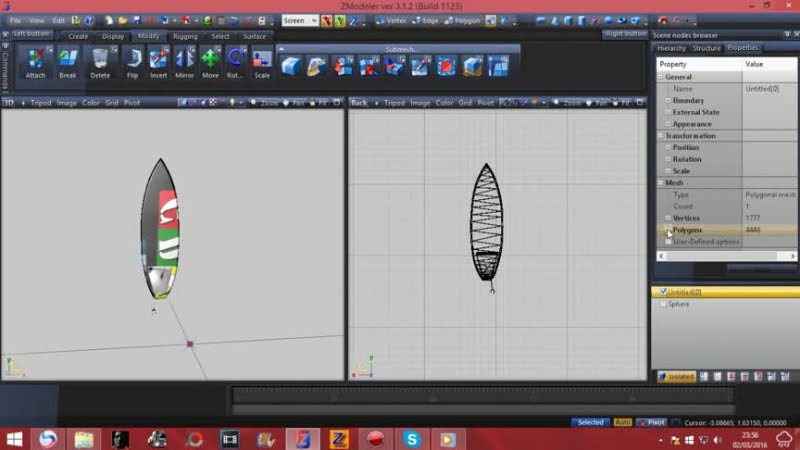Click Fit in the 3D viewport toolbar
The height and width of the screenshot is (450, 800).
[x=318, y=103]
